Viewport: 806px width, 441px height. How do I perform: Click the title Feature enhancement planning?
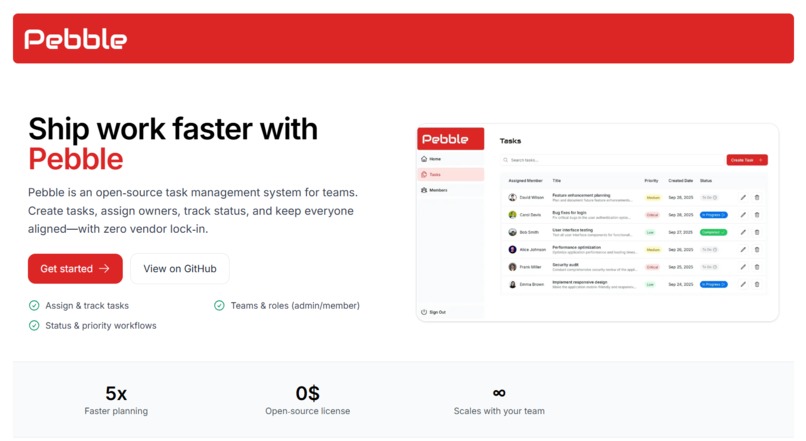(581, 195)
